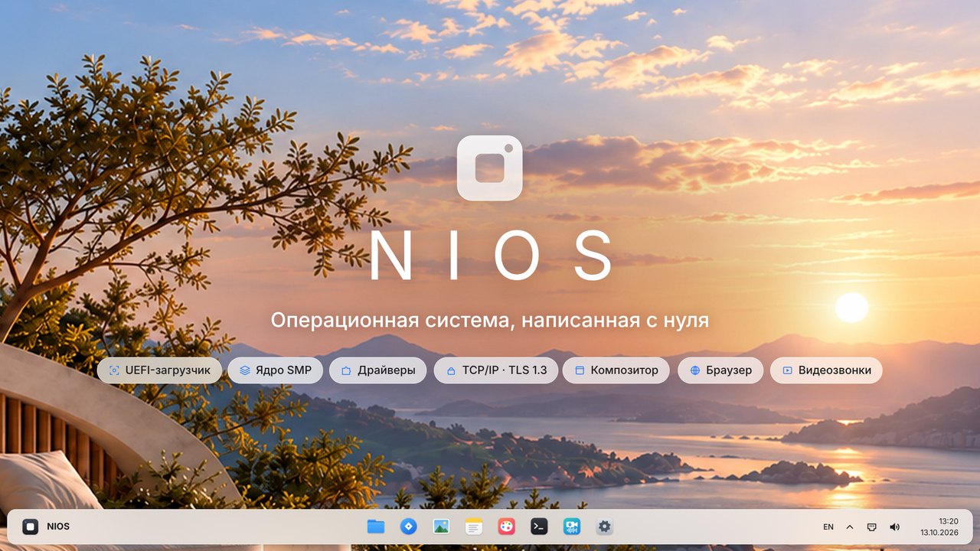Click the date 13.10.2026

(939, 533)
